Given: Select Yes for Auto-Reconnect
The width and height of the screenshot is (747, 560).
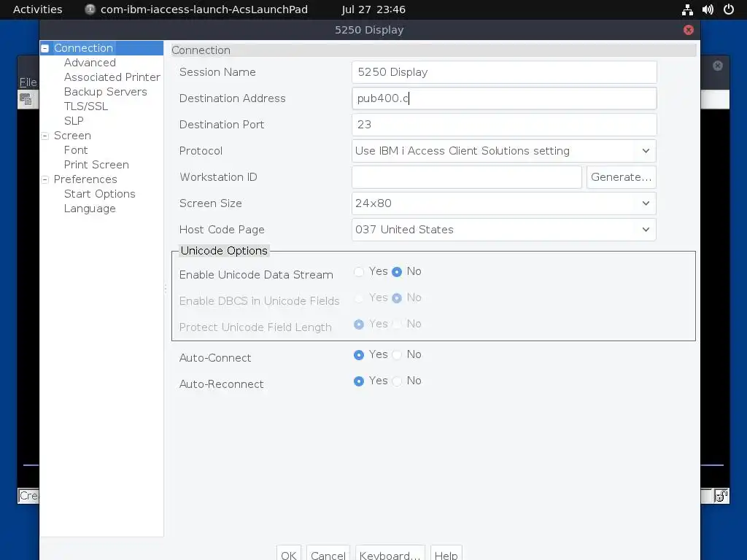Looking at the screenshot, I should pyautogui.click(x=359, y=381).
